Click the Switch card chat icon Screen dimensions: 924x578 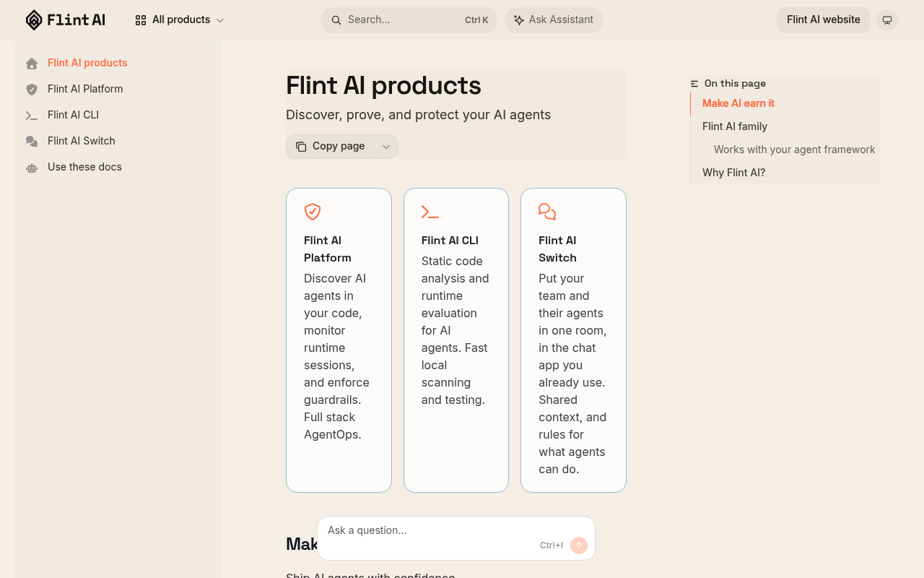547,212
